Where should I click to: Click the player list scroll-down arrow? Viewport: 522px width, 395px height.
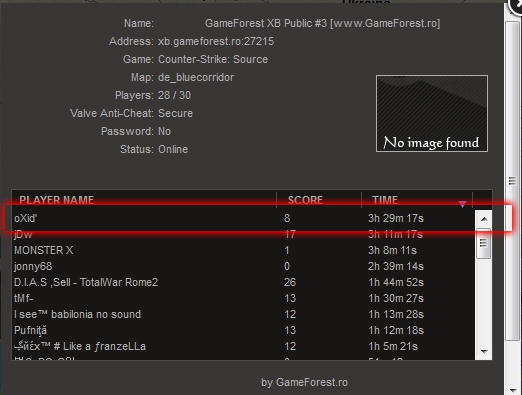pos(484,351)
